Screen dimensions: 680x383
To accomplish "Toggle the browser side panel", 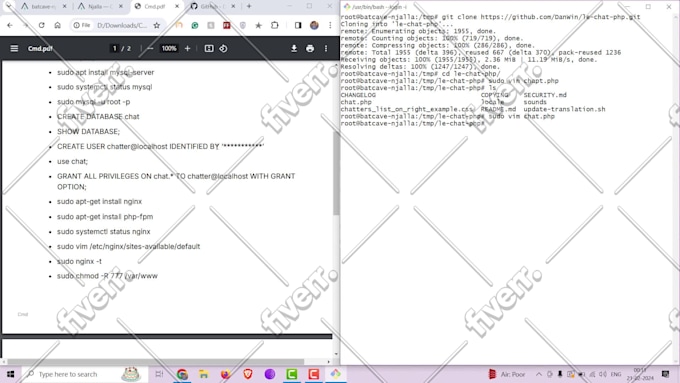I will coord(298,25).
